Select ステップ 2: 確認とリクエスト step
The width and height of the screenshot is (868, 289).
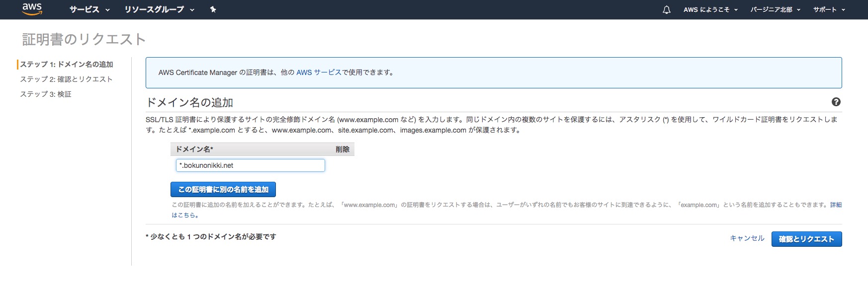(66, 79)
